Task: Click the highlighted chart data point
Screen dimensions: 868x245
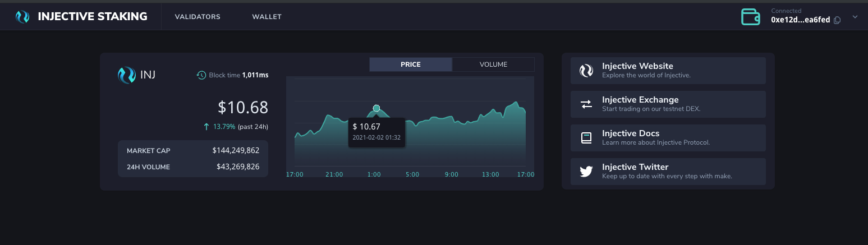Action: tap(376, 108)
